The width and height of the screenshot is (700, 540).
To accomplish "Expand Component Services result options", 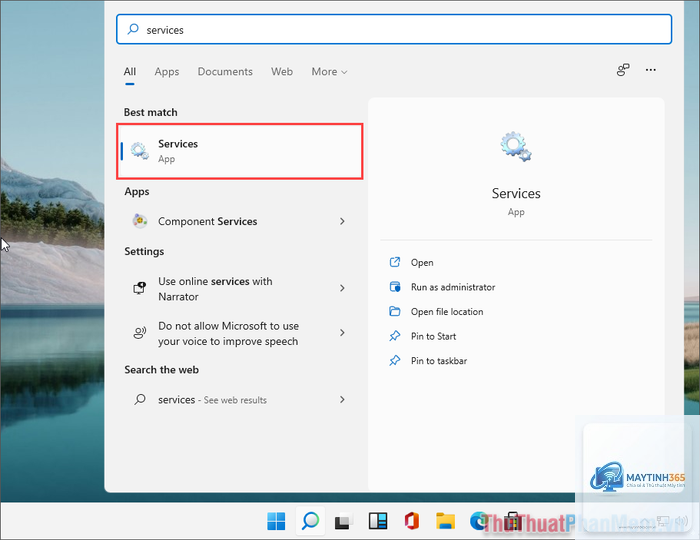I will point(342,221).
